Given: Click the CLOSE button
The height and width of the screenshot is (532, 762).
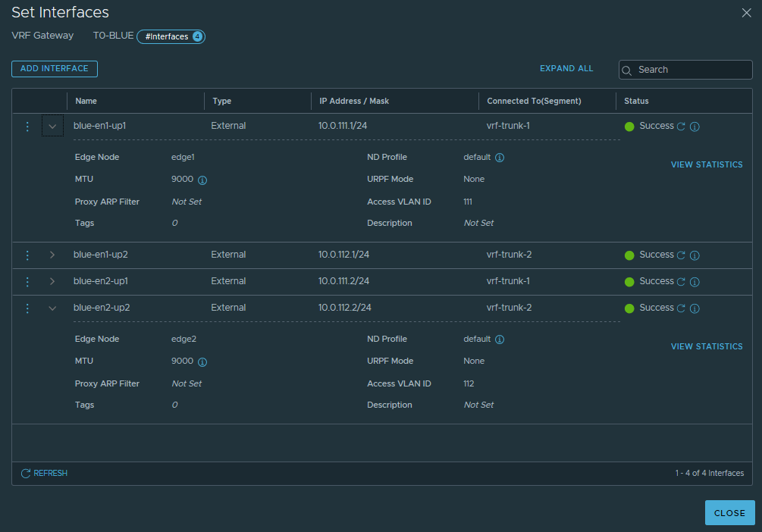Looking at the screenshot, I should (729, 512).
